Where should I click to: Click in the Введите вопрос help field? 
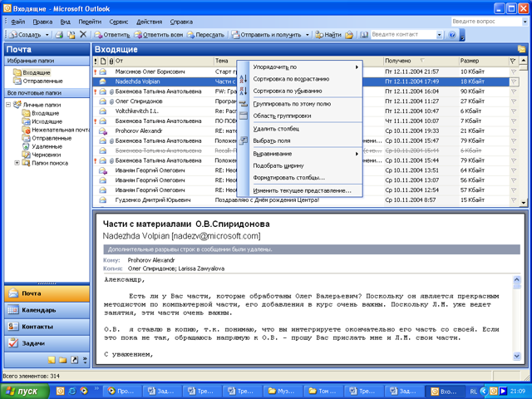[x=485, y=22]
